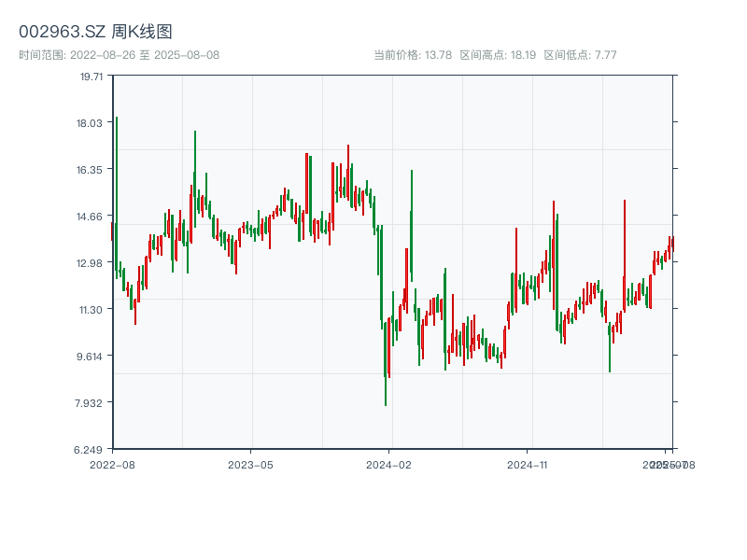Click the 6.249 y-axis price label
This screenshot has width=747, height=560.
(92, 450)
